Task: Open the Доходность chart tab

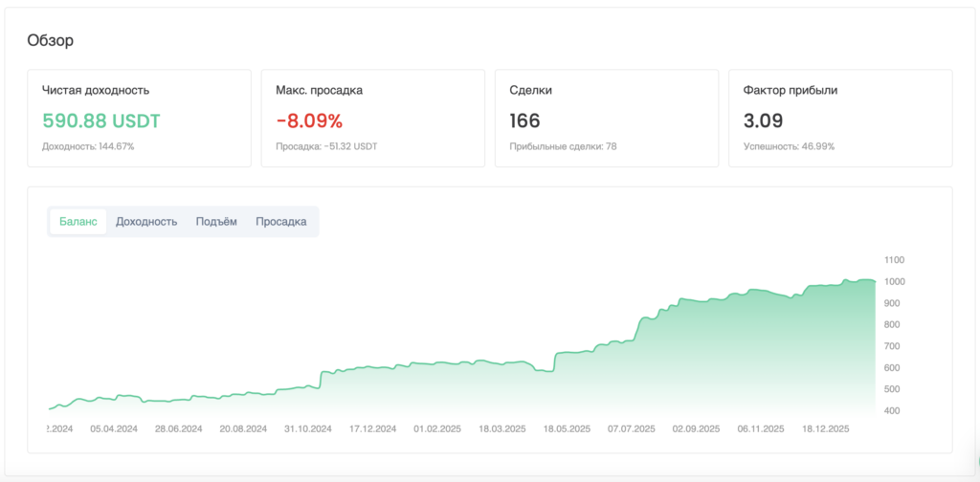Action: pyautogui.click(x=146, y=221)
